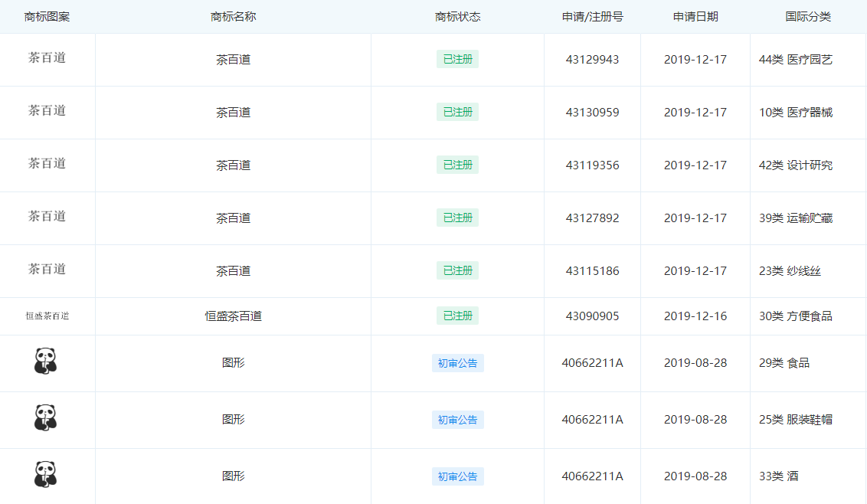Select the 已注册 badge in row 43130959
This screenshot has height=504, width=867.
tap(458, 112)
